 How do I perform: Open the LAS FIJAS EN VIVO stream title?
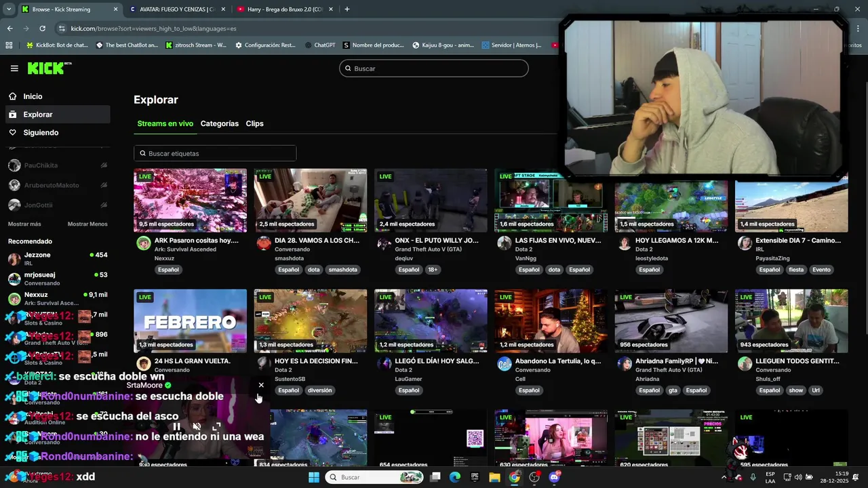click(x=558, y=240)
